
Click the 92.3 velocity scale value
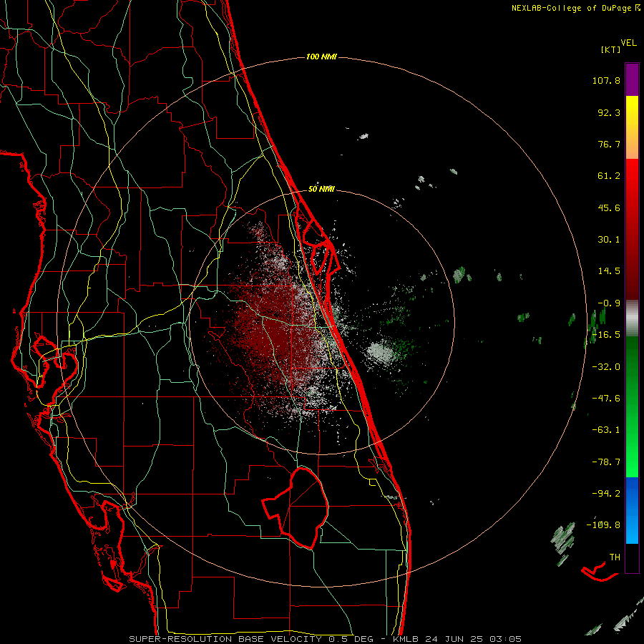tap(609, 112)
